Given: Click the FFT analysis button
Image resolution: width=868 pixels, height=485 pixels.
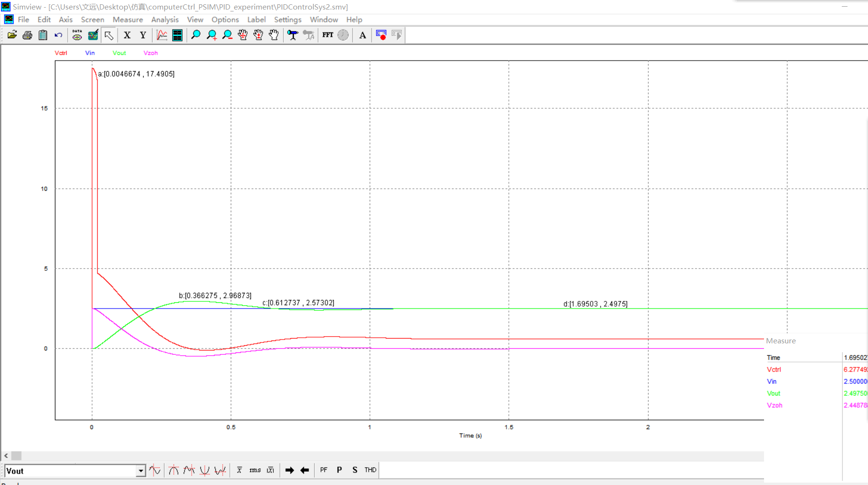Looking at the screenshot, I should click(328, 35).
